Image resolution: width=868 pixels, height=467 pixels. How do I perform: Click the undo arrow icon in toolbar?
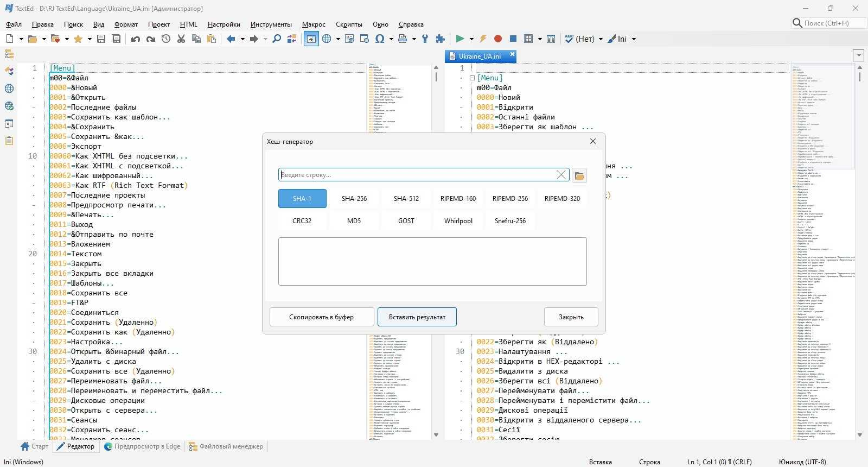click(x=135, y=39)
